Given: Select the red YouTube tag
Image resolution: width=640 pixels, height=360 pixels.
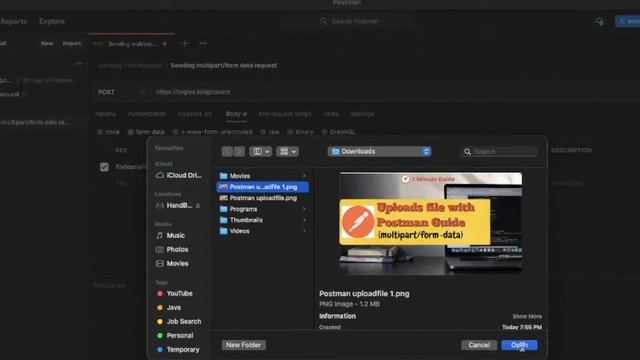Looking at the screenshot, I should pyautogui.click(x=174, y=293).
